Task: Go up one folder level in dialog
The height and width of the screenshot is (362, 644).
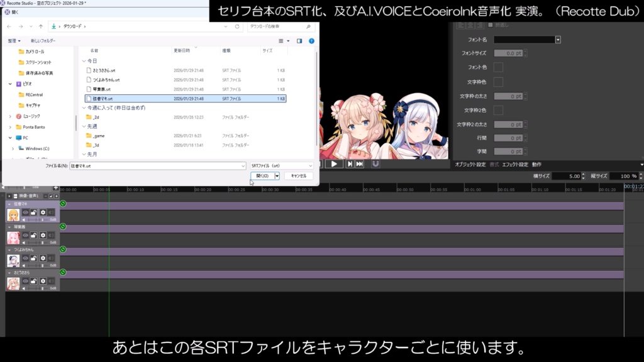Action: 41,26
